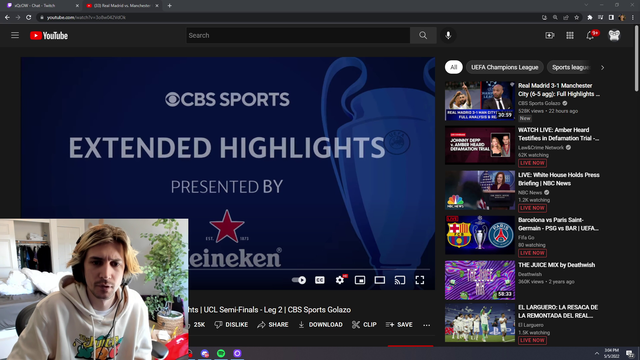Open the Chrome three-dot menu
Image resolution: width=640 pixels, height=360 pixels.
633,18
